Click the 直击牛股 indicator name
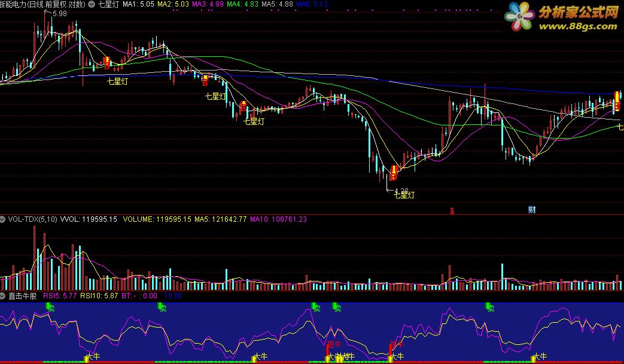Image resolution: width=624 pixels, height=364 pixels. [x=23, y=296]
